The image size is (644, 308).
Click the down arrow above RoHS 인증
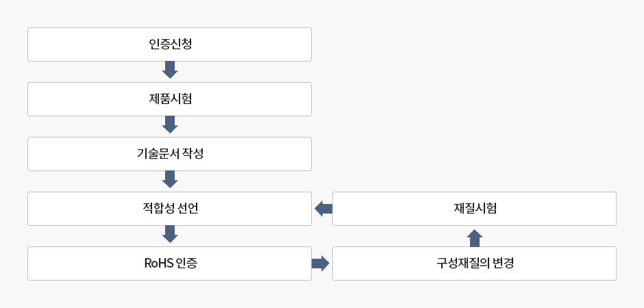[x=170, y=234]
